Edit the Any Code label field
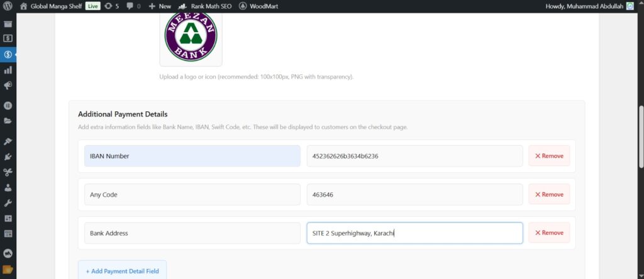 tap(192, 194)
